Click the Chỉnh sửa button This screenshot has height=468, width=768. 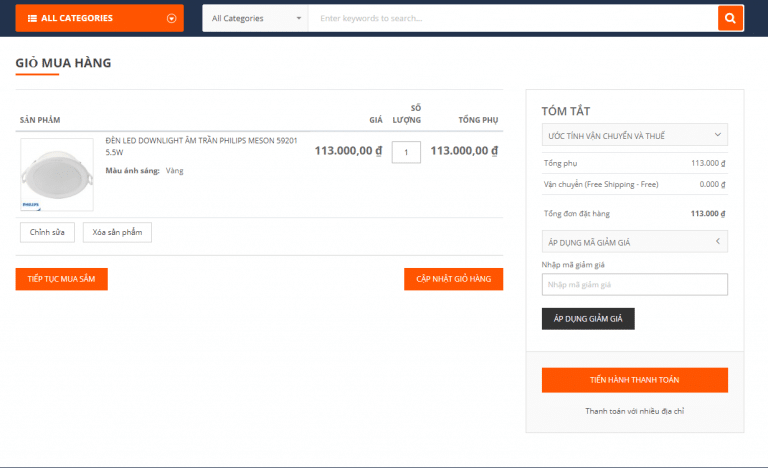47,232
